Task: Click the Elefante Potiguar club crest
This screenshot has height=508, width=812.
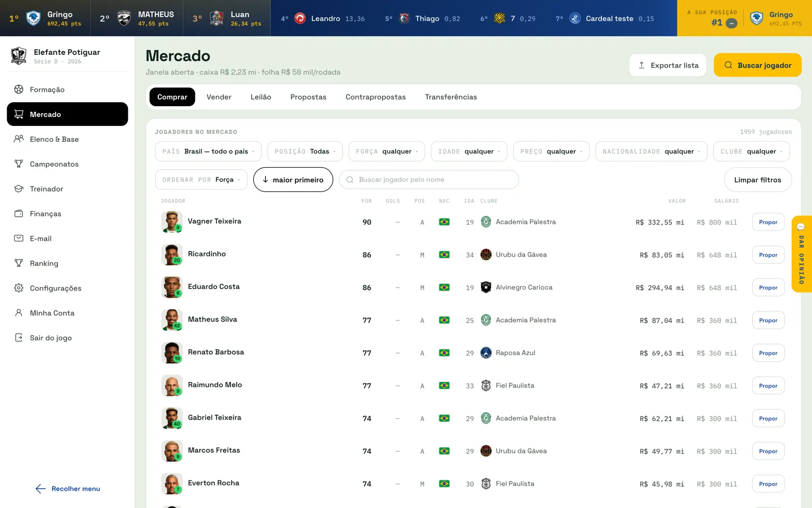Action: [x=19, y=55]
